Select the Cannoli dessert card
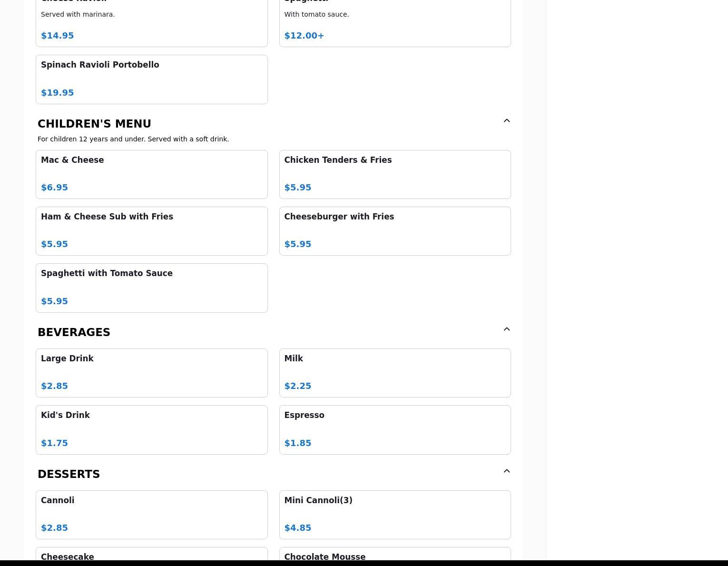The height and width of the screenshot is (566, 728). [x=152, y=515]
